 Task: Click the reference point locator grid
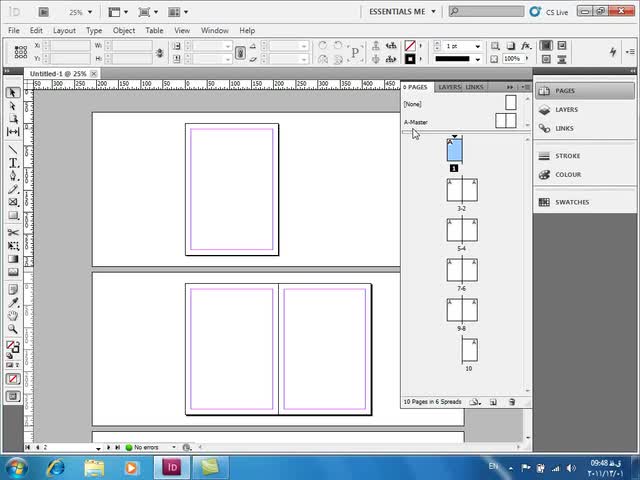tap(21, 52)
